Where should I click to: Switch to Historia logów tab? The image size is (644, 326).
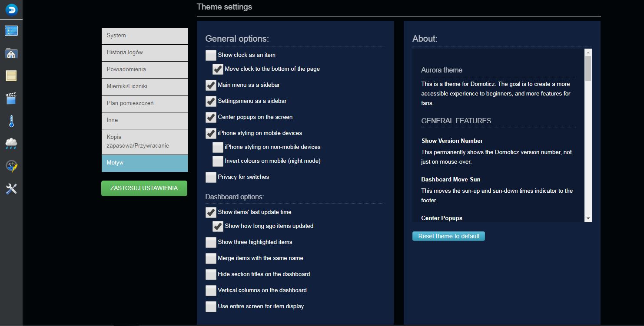click(145, 53)
